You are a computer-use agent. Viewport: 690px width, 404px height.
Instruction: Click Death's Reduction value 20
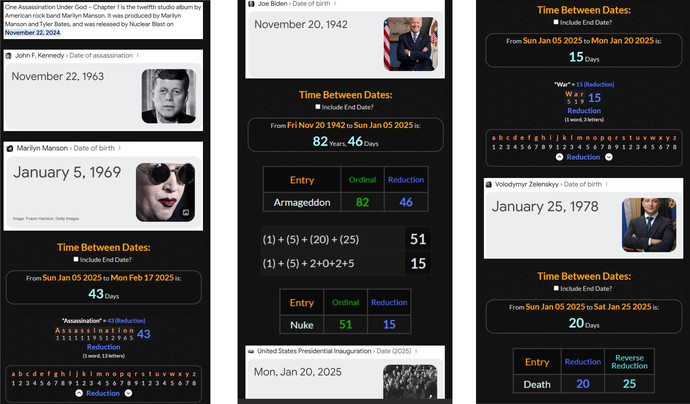pyautogui.click(x=583, y=384)
